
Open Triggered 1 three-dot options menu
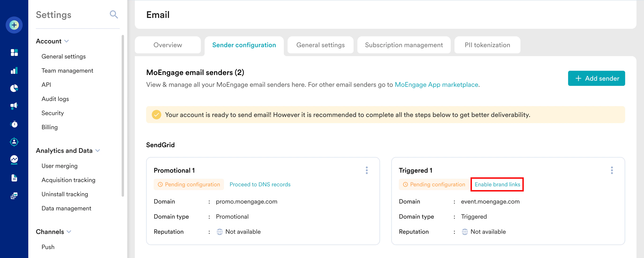point(611,170)
